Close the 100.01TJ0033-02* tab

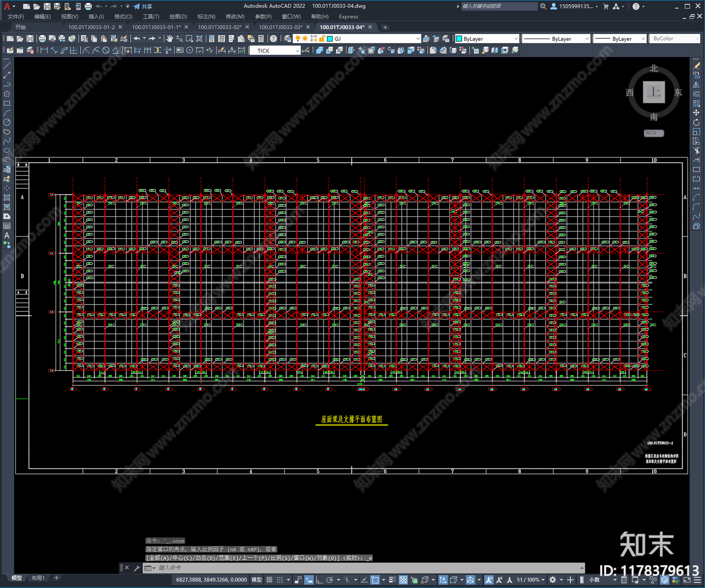pos(247,27)
